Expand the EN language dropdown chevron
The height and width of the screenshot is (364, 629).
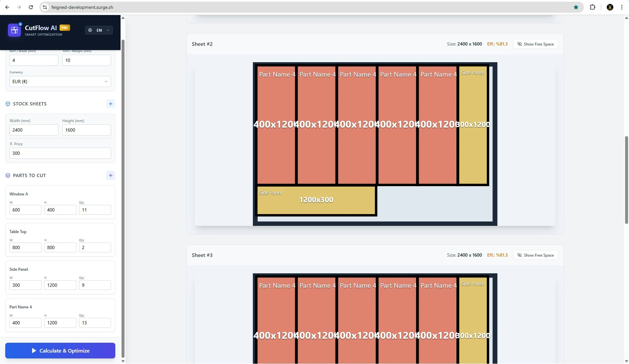click(x=108, y=30)
